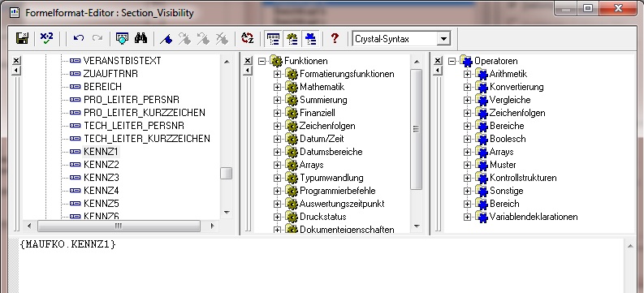This screenshot has height=293, width=644.
Task: Close the Operatoren pane with its X
Action: point(439,61)
